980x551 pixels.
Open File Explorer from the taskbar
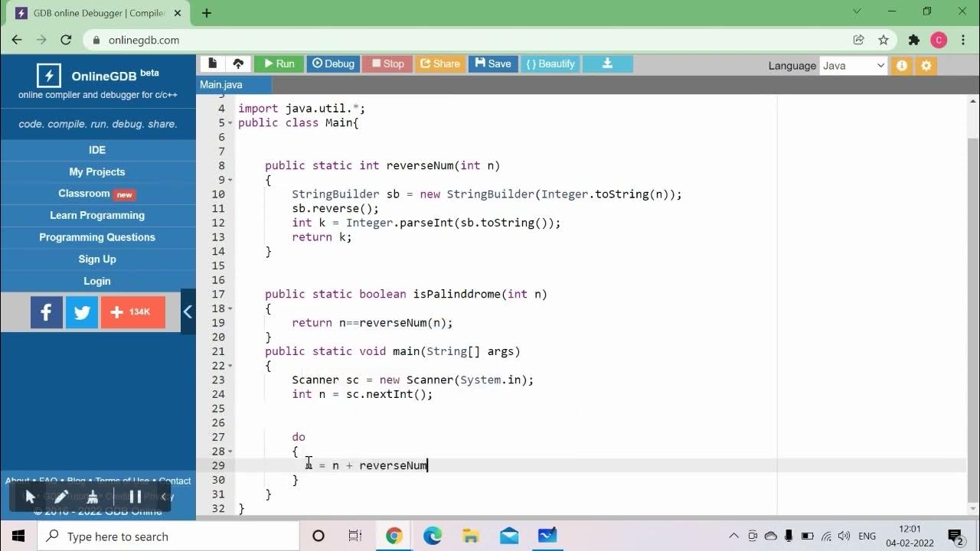click(471, 536)
